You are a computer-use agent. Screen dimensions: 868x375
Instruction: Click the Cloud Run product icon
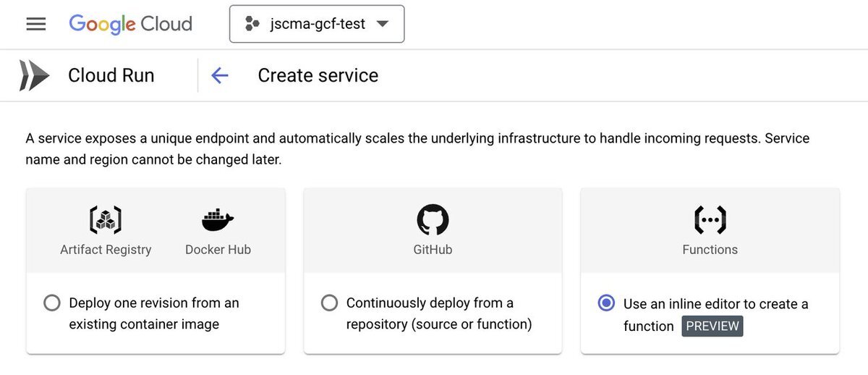34,75
